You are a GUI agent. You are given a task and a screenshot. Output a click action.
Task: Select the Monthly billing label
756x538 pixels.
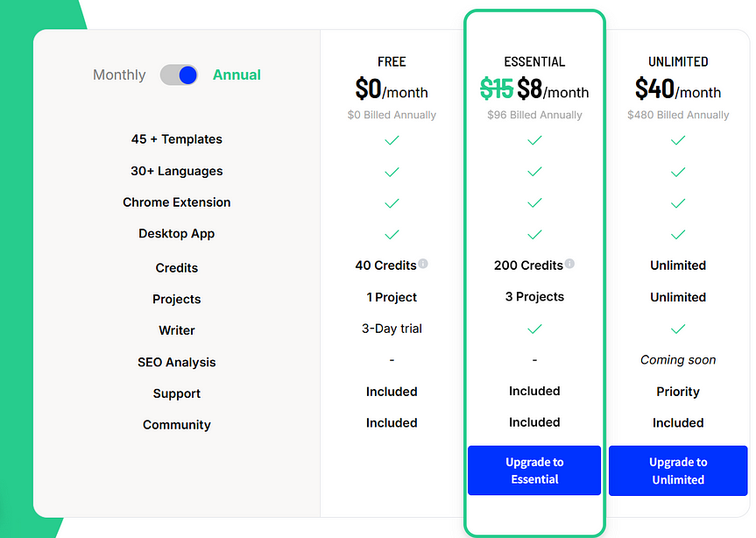point(119,75)
